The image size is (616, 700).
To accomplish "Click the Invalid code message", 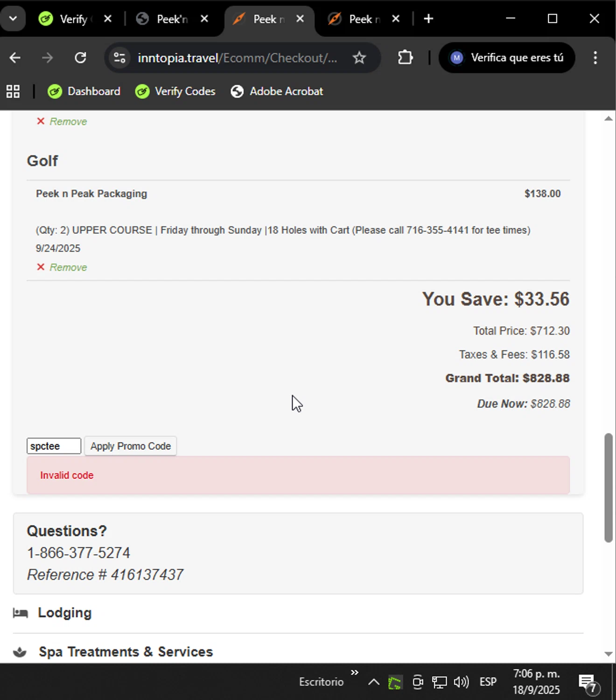I will pos(67,475).
